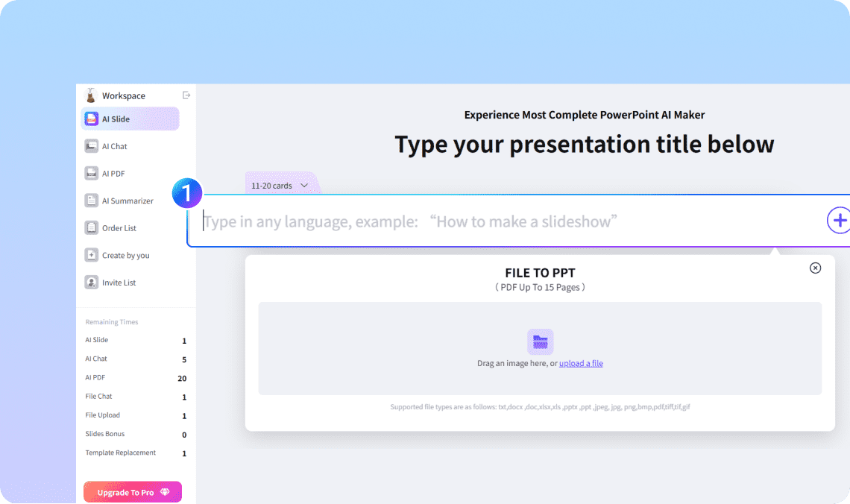The image size is (850, 504).
Task: Open the AI Summarizer tool
Action: click(x=91, y=201)
